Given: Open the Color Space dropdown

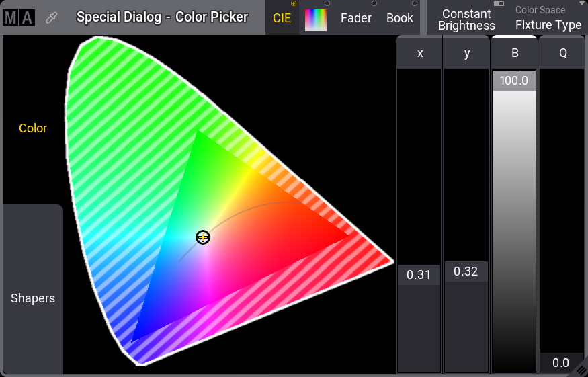Looking at the screenshot, I should 548,19.
